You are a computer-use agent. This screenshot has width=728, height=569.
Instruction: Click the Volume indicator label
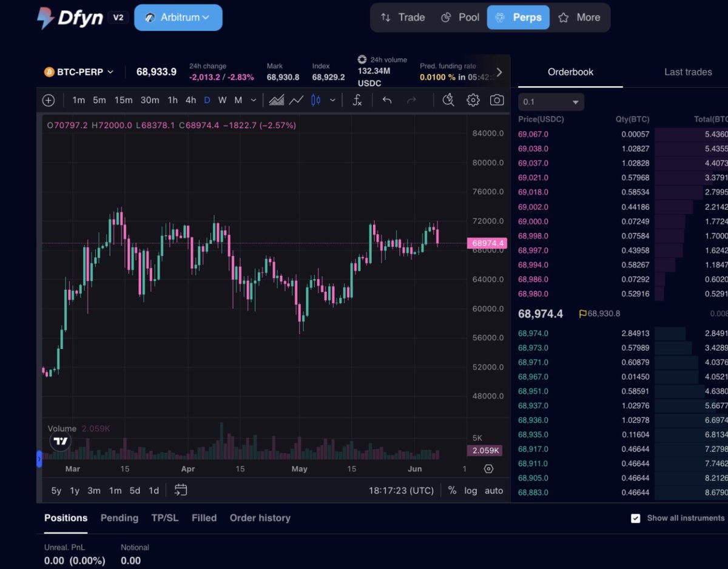pyautogui.click(x=62, y=428)
